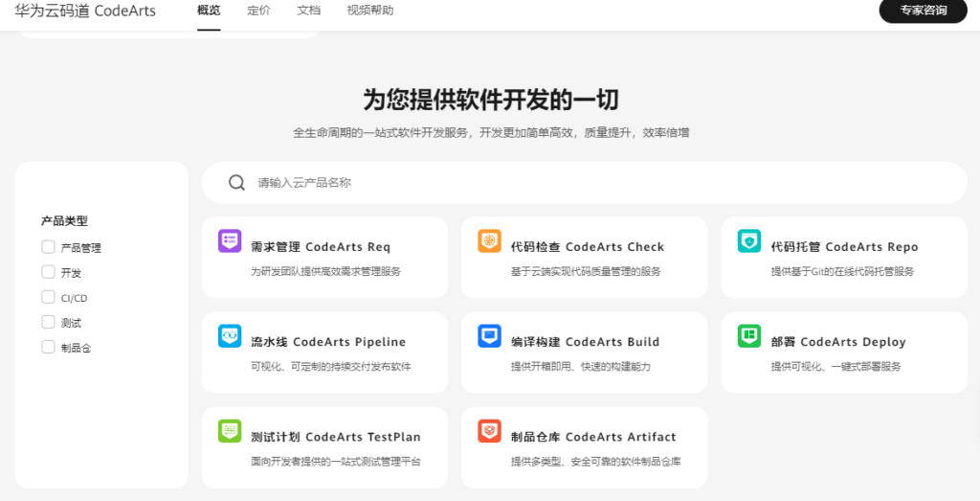Click the green CodeArts Deploy icon
Image resolution: width=980 pixels, height=501 pixels.
(x=749, y=336)
